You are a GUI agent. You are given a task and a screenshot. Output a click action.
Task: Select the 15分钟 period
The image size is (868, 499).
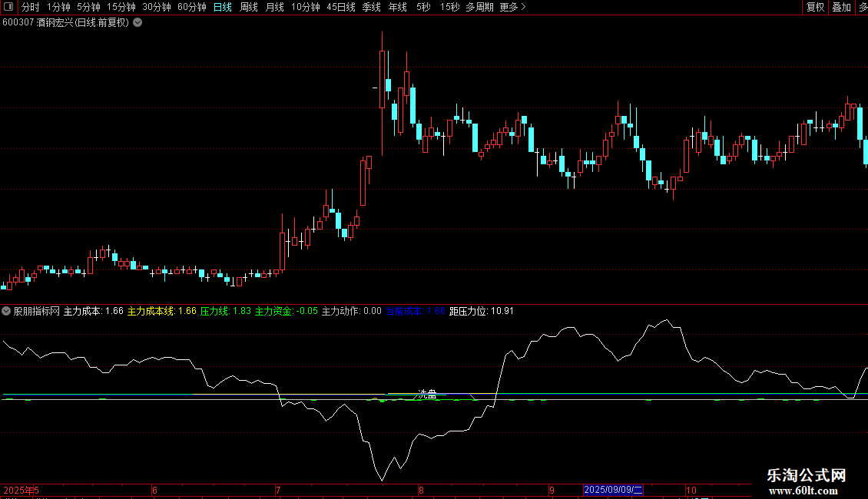[x=121, y=7]
